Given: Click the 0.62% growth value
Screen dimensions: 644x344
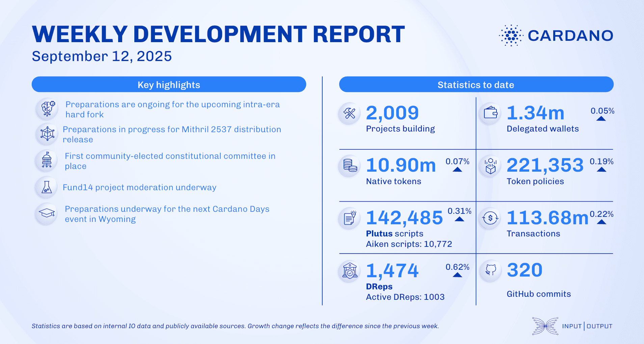Looking at the screenshot, I should (458, 267).
